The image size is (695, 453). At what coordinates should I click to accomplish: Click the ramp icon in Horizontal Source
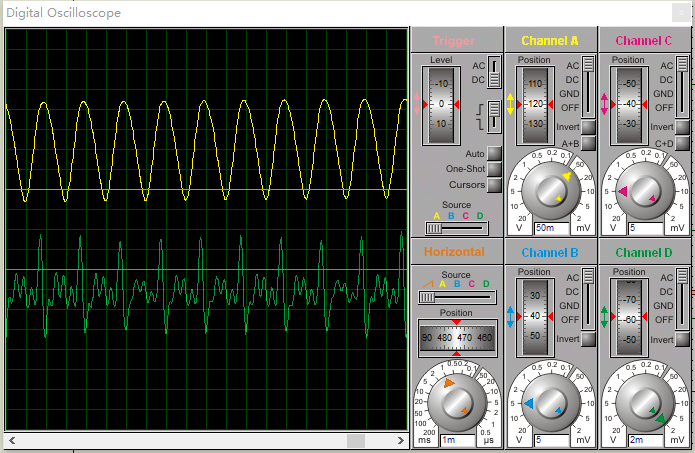428,284
